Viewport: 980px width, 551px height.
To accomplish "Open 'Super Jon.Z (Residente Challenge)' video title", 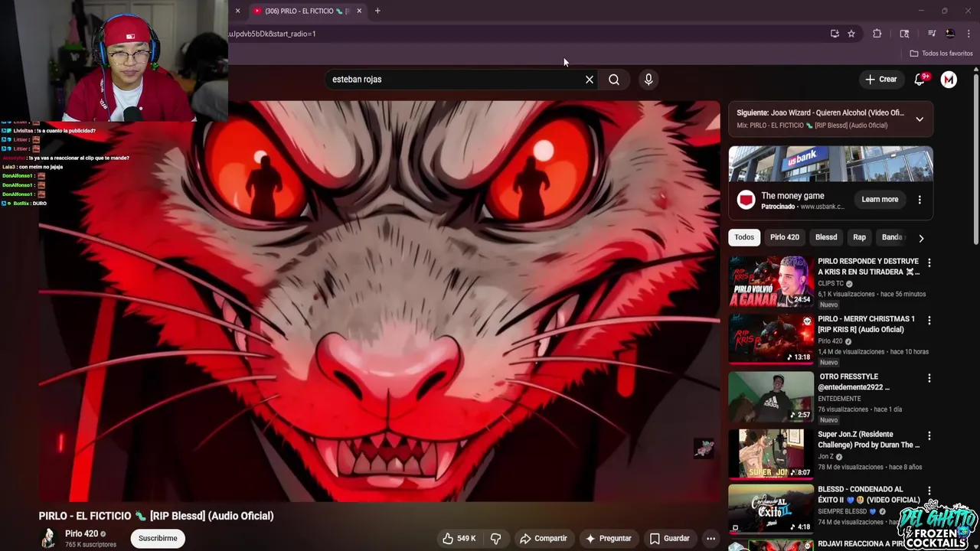I will tap(869, 439).
